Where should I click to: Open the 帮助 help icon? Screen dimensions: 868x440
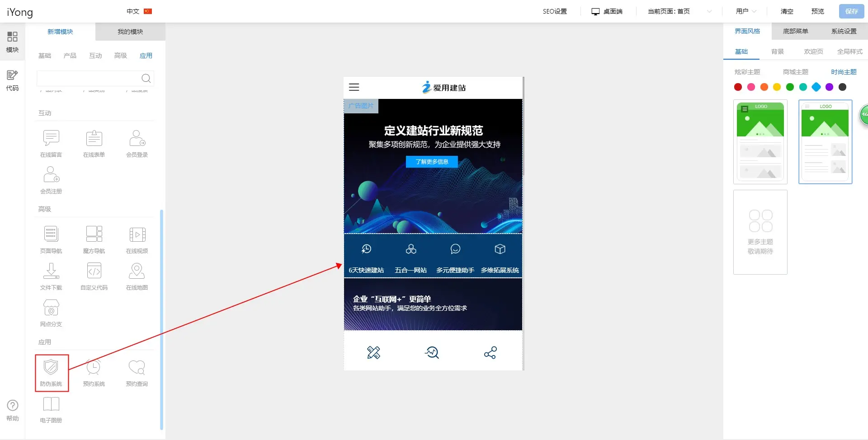tap(13, 410)
